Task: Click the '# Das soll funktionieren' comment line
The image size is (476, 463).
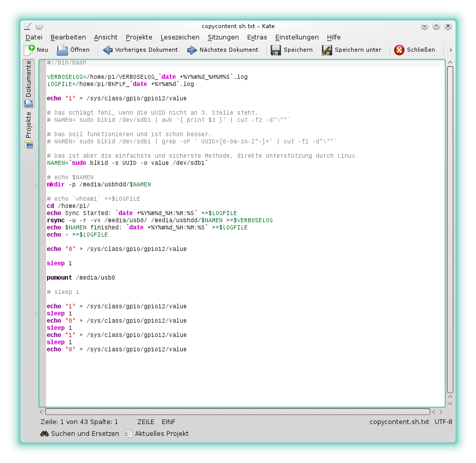Action: (129, 134)
